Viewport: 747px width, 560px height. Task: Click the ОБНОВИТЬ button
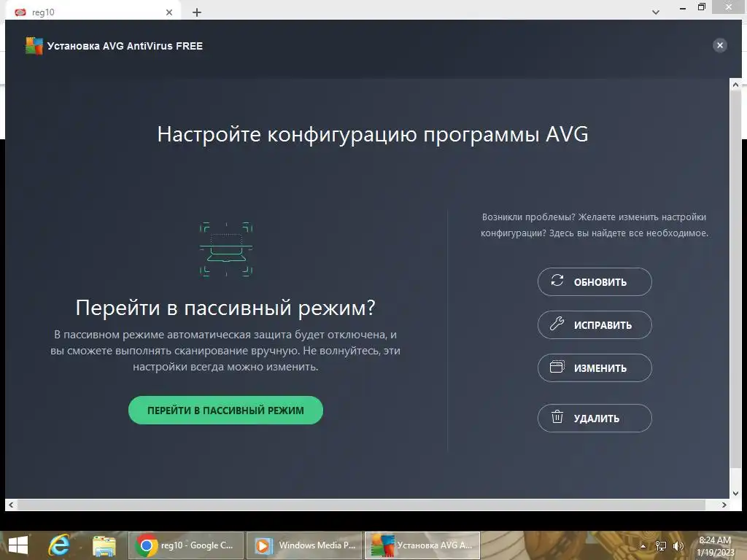[595, 282]
